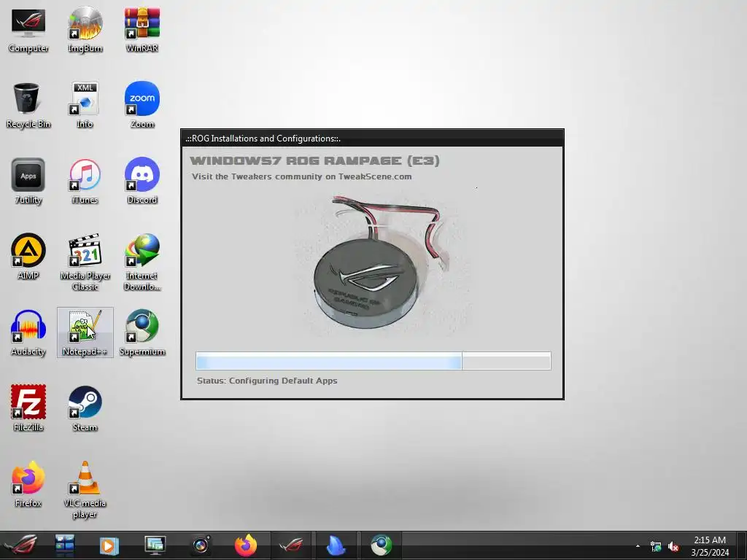Launch the Zoom desktop shortcut
Screen dimensions: 747x560
(x=142, y=106)
